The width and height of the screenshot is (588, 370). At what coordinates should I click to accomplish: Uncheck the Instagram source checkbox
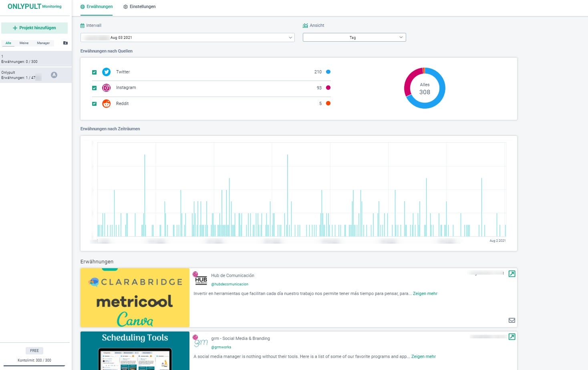pyautogui.click(x=95, y=88)
